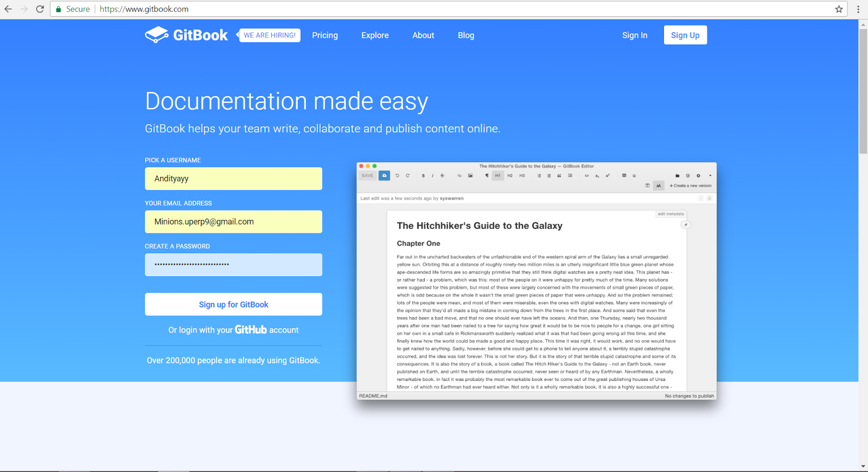
Task: Toggle Italic in the editor toolbar
Action: pos(432,176)
